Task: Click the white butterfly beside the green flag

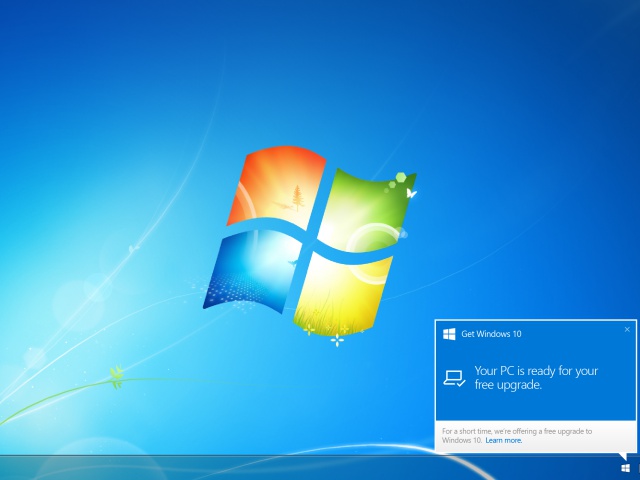Action: pyautogui.click(x=411, y=193)
